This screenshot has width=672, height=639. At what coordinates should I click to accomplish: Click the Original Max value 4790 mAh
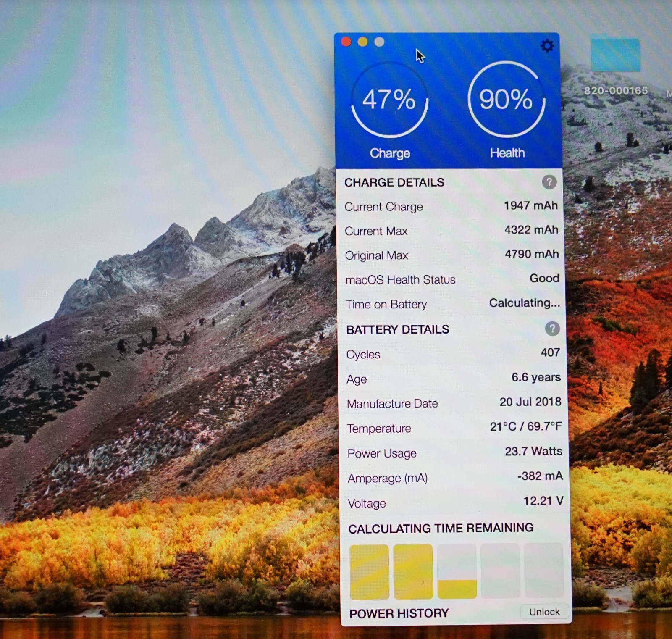[532, 254]
